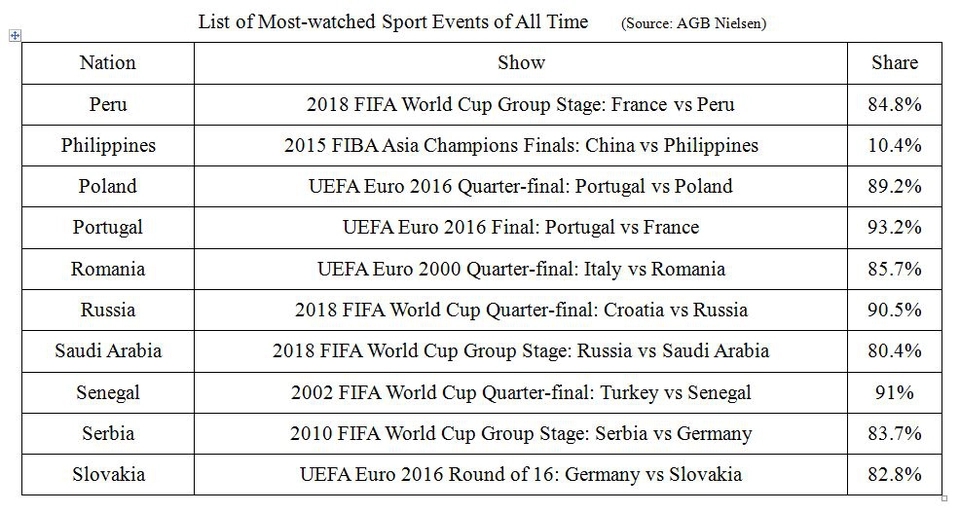Screen dimensions: 960x513
Task: Click the table move handle icon
Action: click(x=15, y=36)
